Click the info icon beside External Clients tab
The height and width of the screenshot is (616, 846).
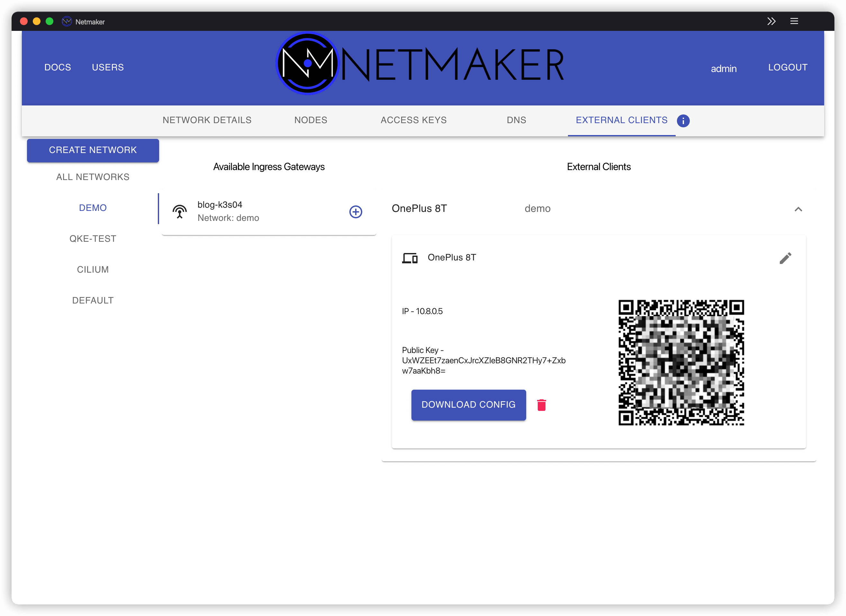[x=684, y=121]
